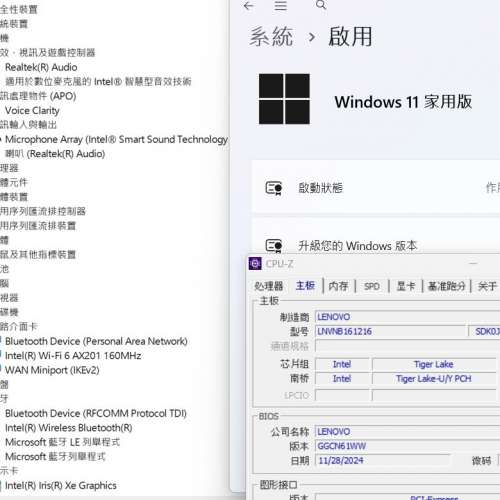Select the Intel 智慧型音效技術 device

[98, 82]
